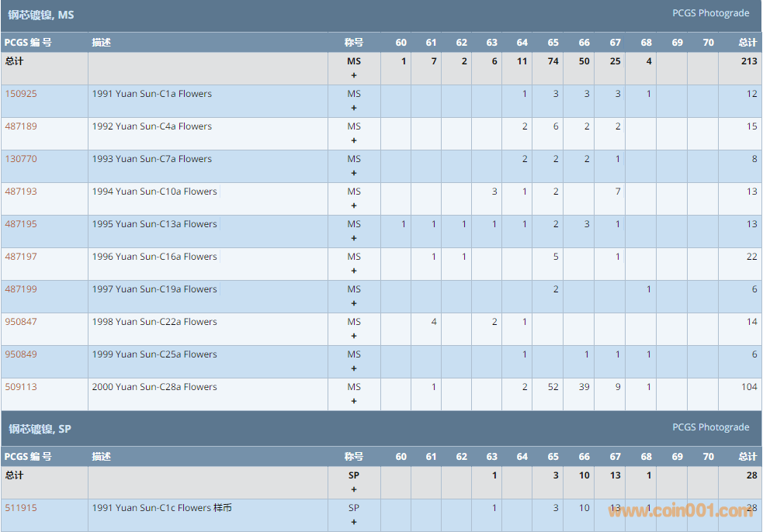Open SP coin number 511915
The height and width of the screenshot is (532, 763).
click(x=21, y=508)
